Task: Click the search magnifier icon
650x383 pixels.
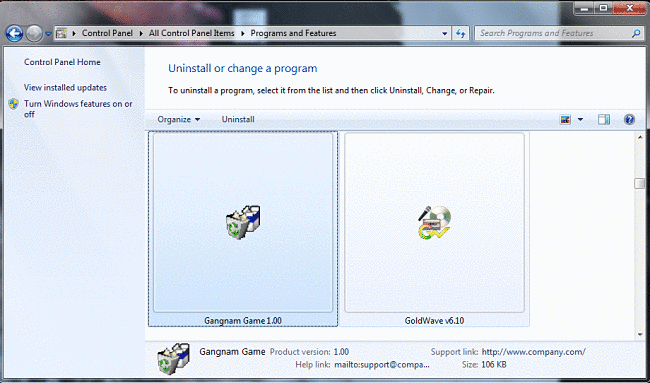Action: pyautogui.click(x=636, y=34)
